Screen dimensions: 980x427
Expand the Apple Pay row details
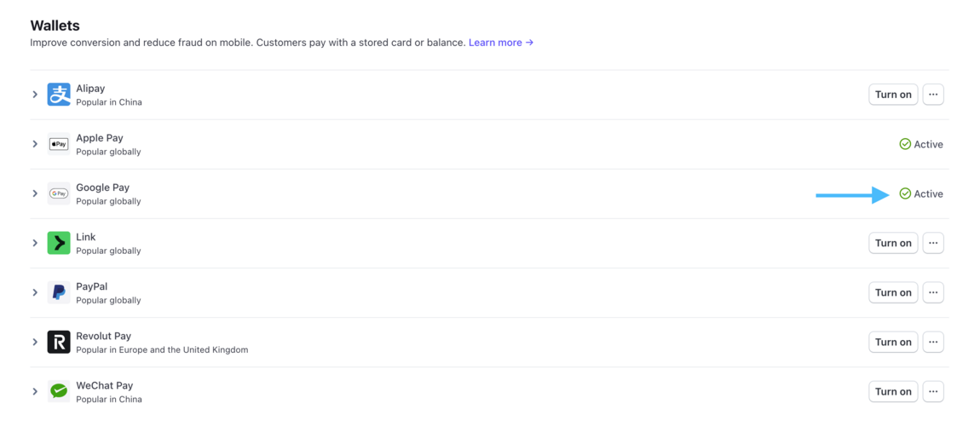pos(35,144)
